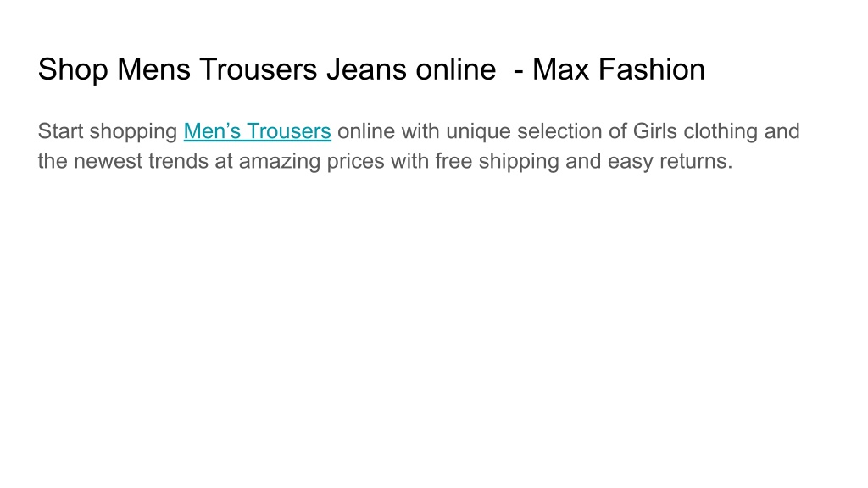Click "Max Fashion" in the title
The height and width of the screenshot is (488, 868).
click(x=618, y=69)
